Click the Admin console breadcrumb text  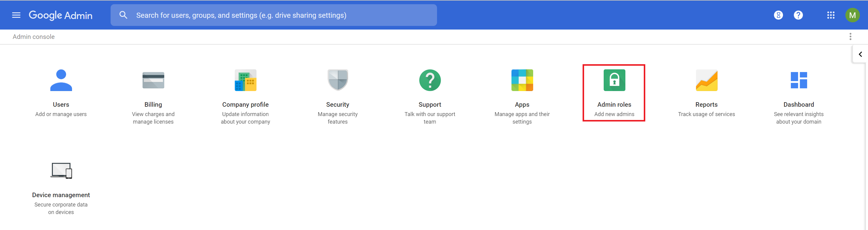click(34, 37)
